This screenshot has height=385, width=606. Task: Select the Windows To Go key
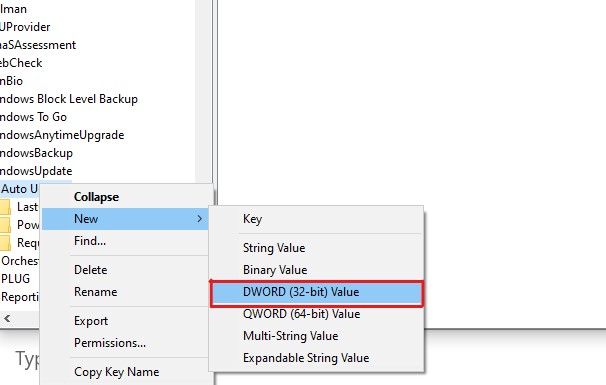click(x=33, y=117)
